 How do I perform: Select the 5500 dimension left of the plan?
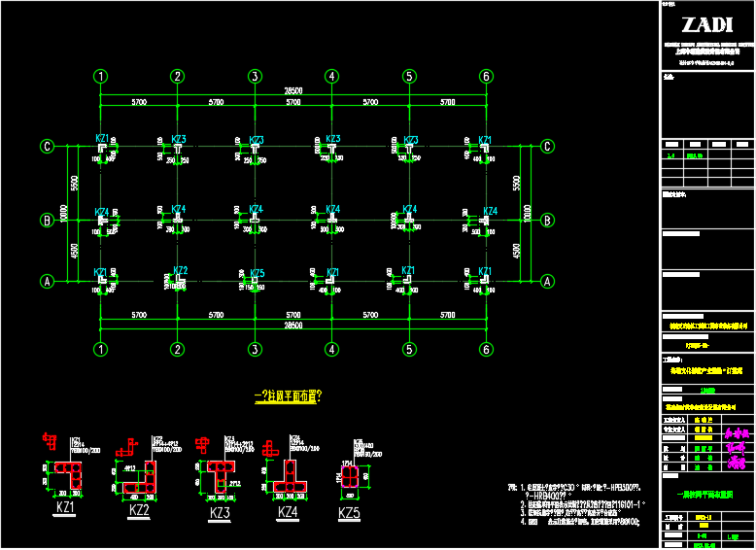(x=74, y=184)
